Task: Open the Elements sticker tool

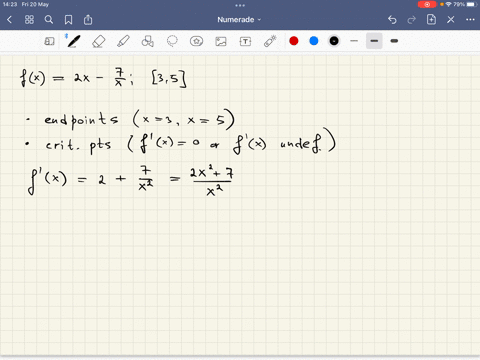Action: pos(196,41)
